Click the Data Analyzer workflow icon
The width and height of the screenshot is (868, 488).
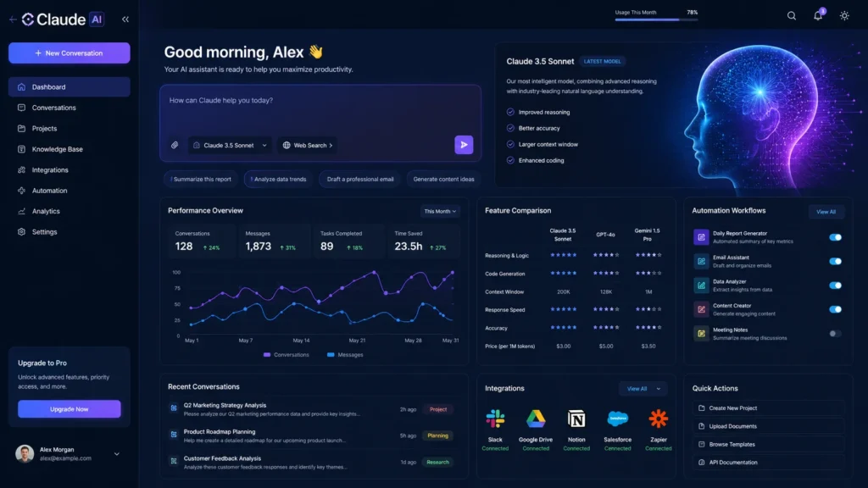point(701,286)
